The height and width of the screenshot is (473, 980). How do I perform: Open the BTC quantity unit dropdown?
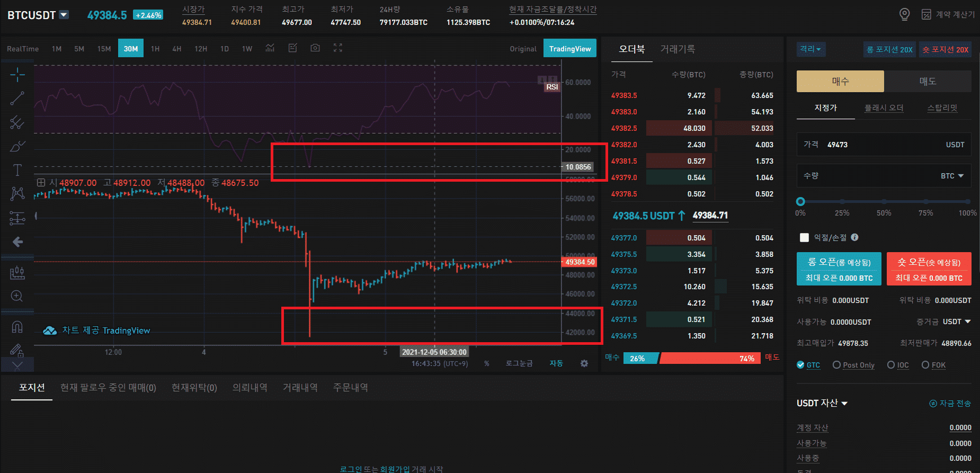point(952,176)
